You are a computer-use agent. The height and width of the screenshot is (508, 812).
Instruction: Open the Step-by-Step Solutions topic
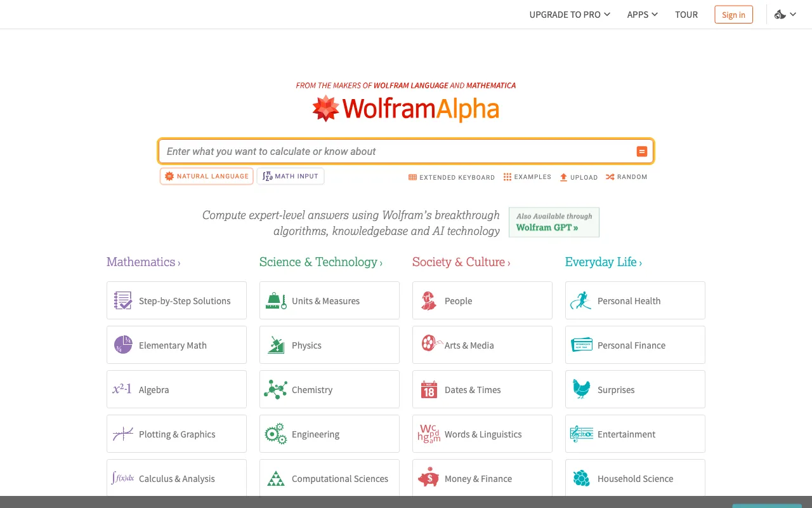click(x=176, y=300)
